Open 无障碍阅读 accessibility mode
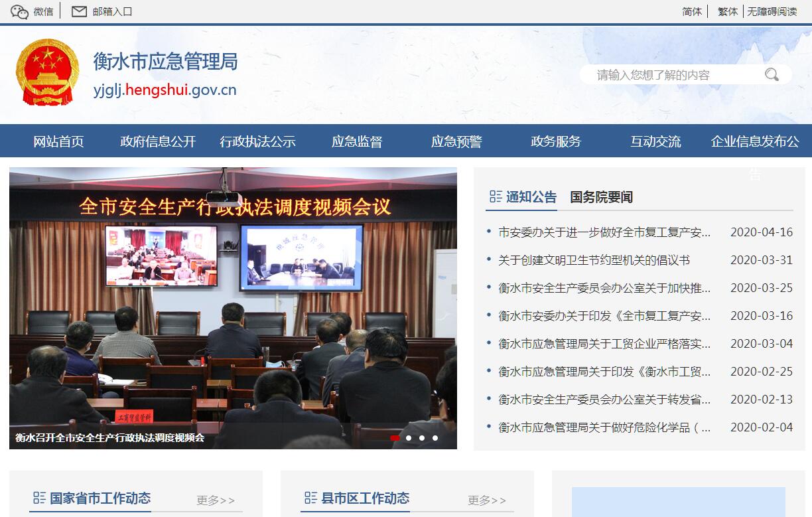 click(x=772, y=11)
